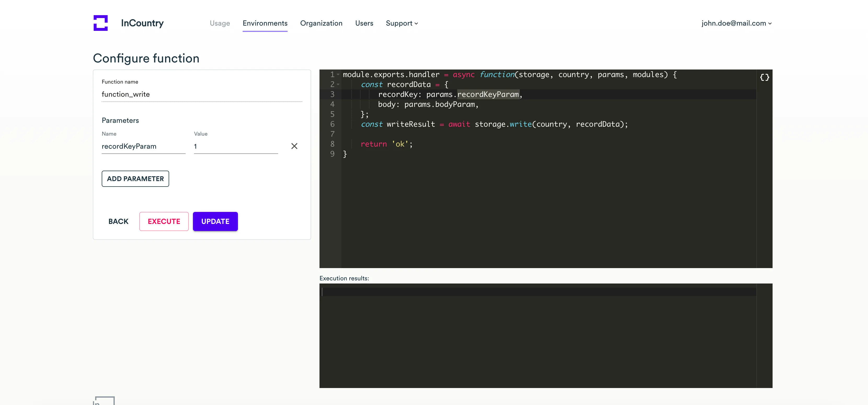Collapse code fold arrow on line 1
The width and height of the screenshot is (868, 405).
(338, 74)
